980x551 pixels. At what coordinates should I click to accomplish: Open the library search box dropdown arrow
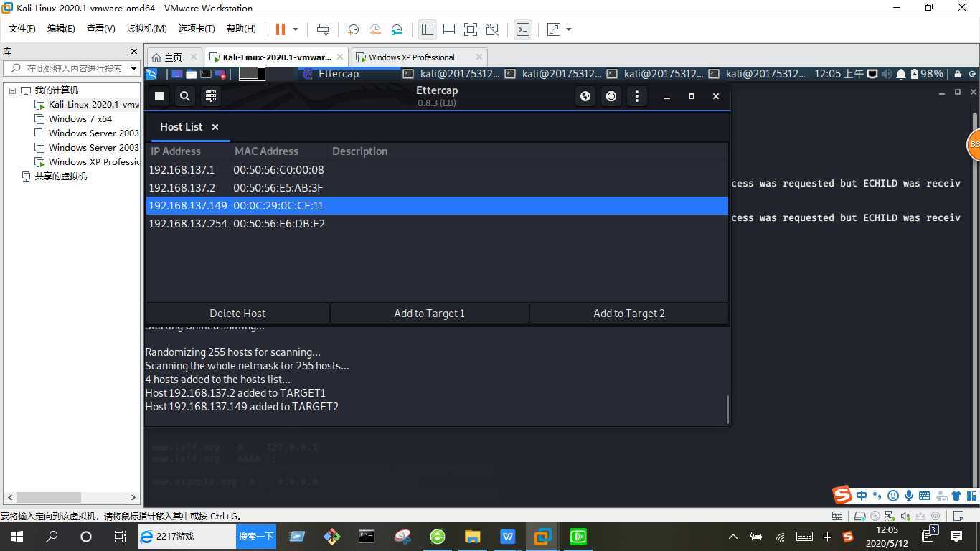(x=133, y=69)
